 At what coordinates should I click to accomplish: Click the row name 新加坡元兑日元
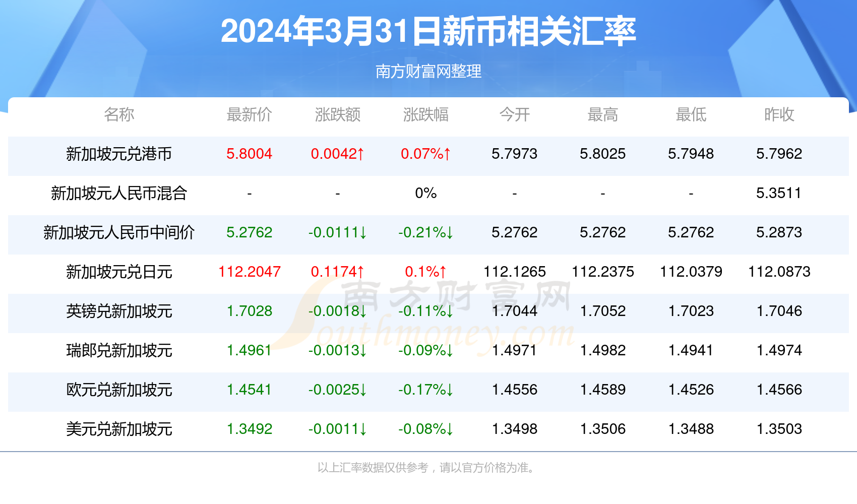coord(119,272)
